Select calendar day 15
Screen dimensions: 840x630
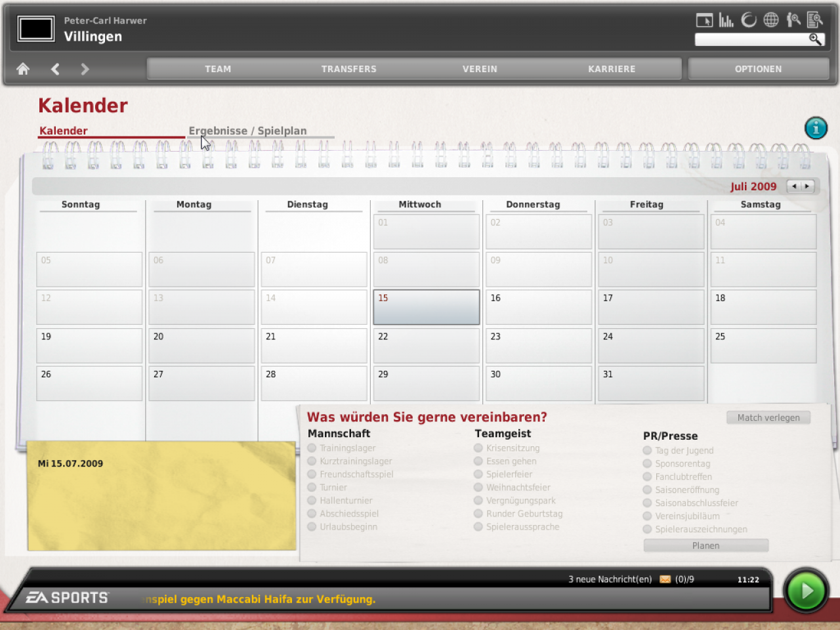point(427,307)
